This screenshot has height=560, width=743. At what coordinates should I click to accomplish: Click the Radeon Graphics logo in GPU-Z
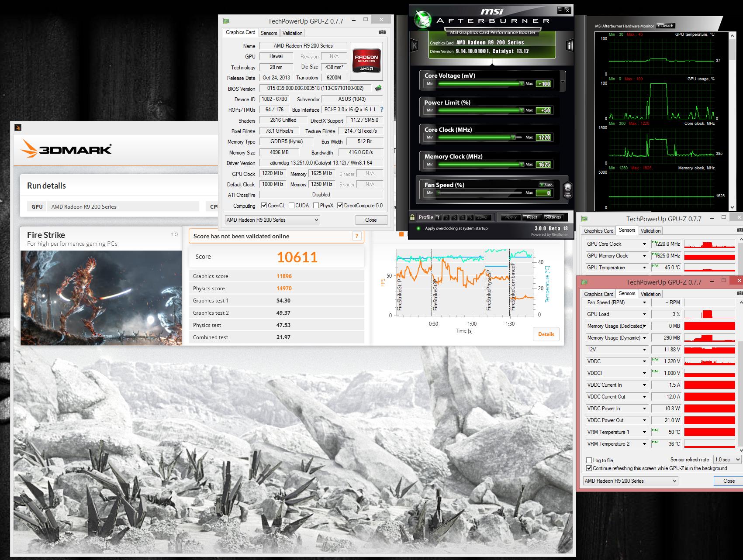366,61
